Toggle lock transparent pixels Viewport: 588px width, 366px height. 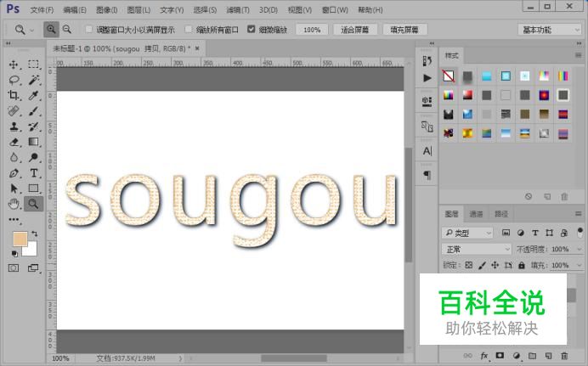point(469,265)
